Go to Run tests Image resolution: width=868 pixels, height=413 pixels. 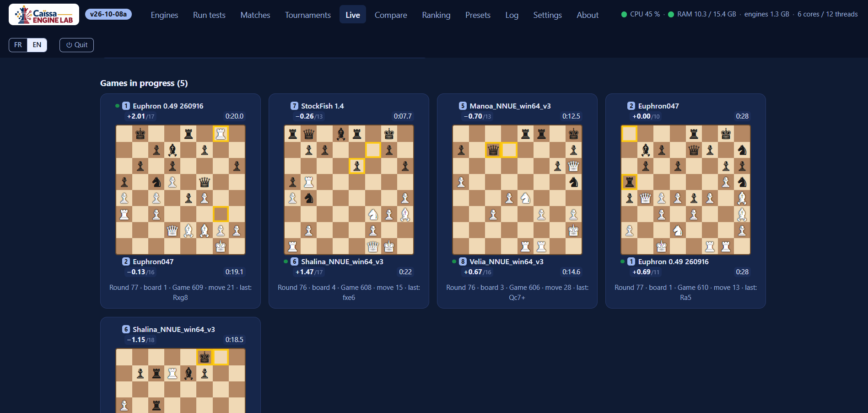click(209, 15)
